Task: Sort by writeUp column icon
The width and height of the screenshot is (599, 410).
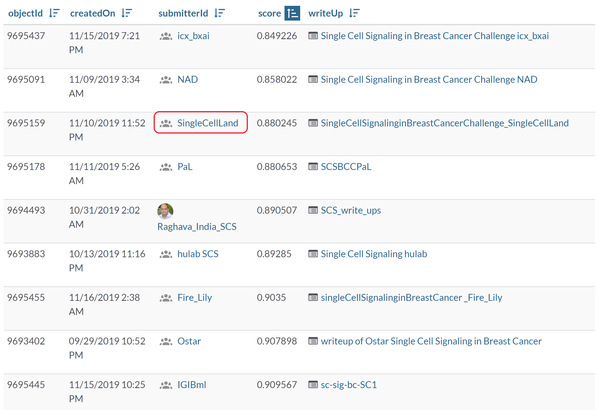Action: (354, 13)
